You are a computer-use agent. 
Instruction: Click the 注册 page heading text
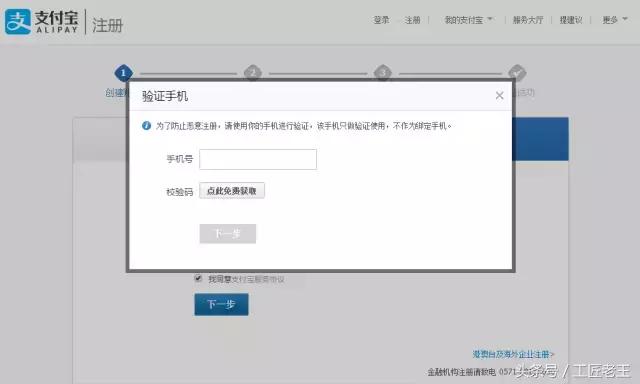pos(107,25)
